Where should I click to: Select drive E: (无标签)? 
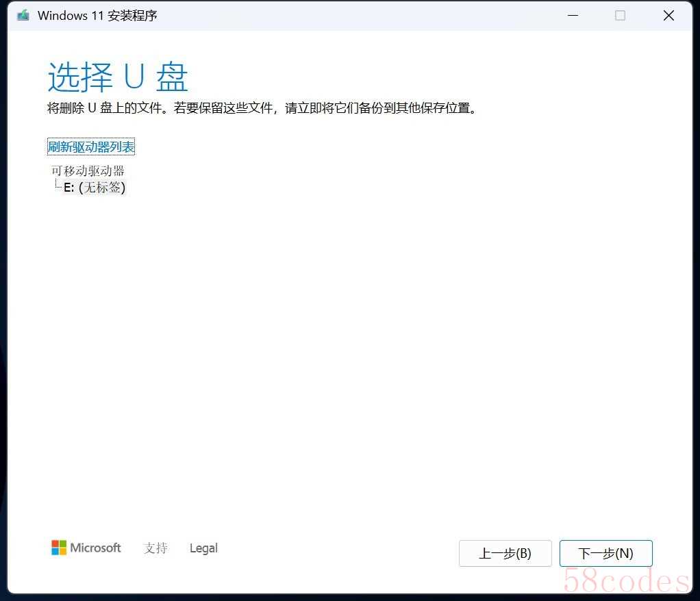(95, 187)
